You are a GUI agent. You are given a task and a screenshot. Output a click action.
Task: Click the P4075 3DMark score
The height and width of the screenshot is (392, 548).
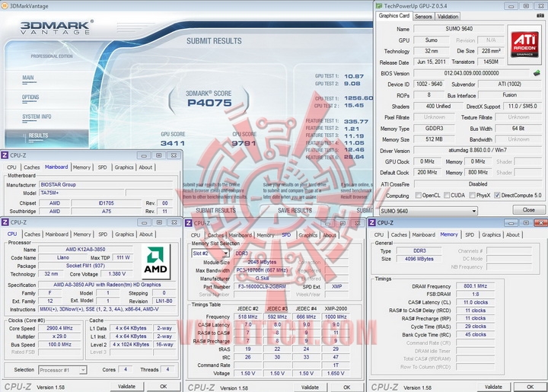point(209,103)
